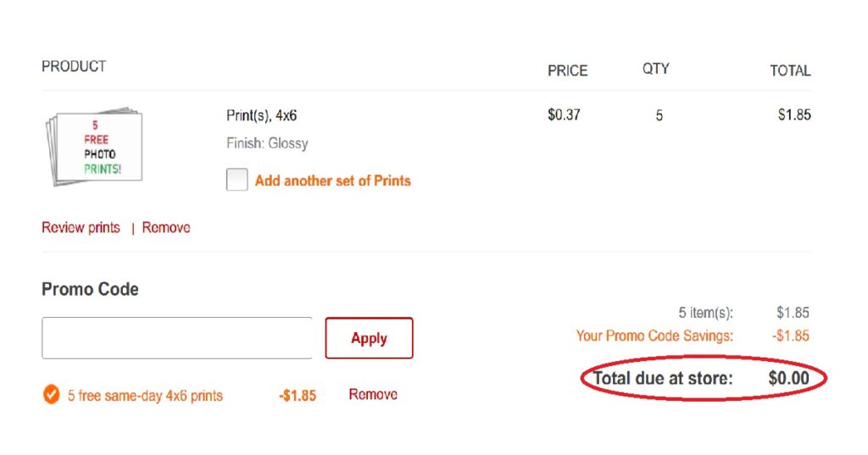Click the TOTAL column header

click(791, 71)
